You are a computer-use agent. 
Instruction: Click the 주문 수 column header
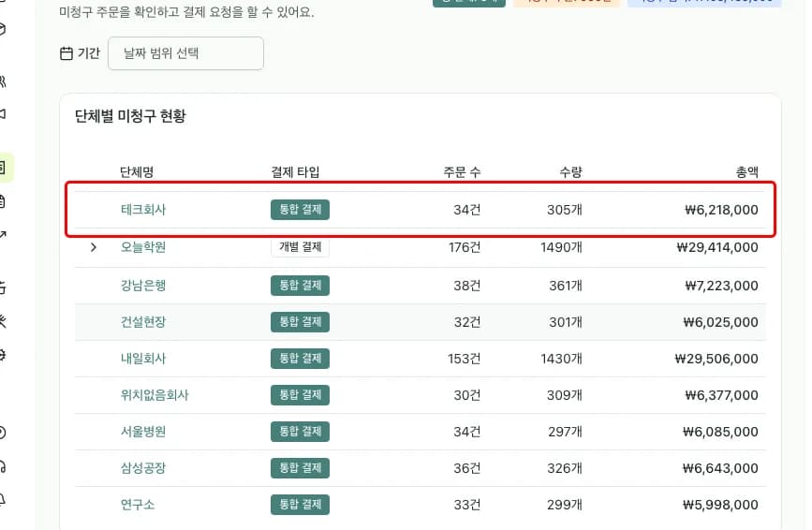coord(462,172)
